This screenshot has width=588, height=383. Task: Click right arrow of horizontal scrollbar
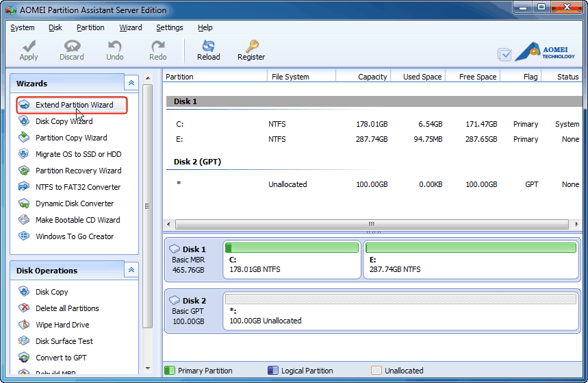pyautogui.click(x=576, y=224)
